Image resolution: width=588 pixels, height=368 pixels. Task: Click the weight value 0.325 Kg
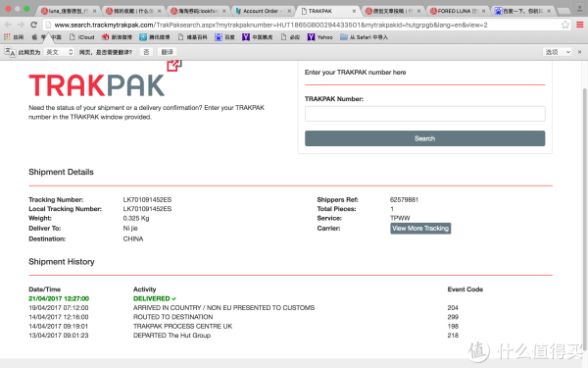[x=136, y=218]
